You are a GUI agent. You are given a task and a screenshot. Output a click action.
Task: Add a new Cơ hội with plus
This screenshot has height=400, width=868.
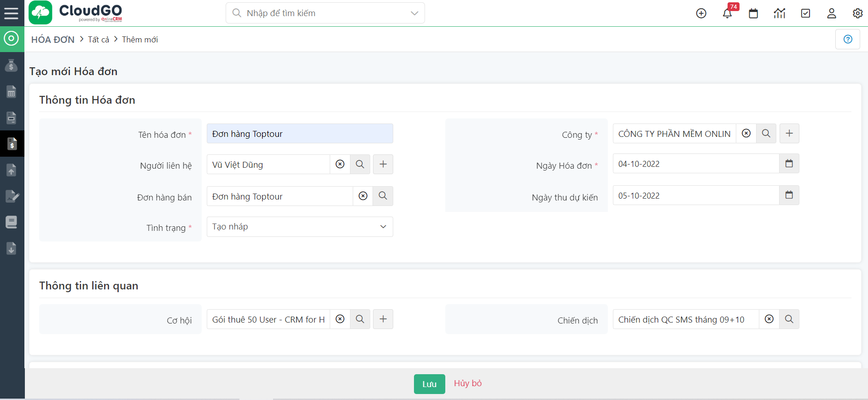[x=383, y=319]
